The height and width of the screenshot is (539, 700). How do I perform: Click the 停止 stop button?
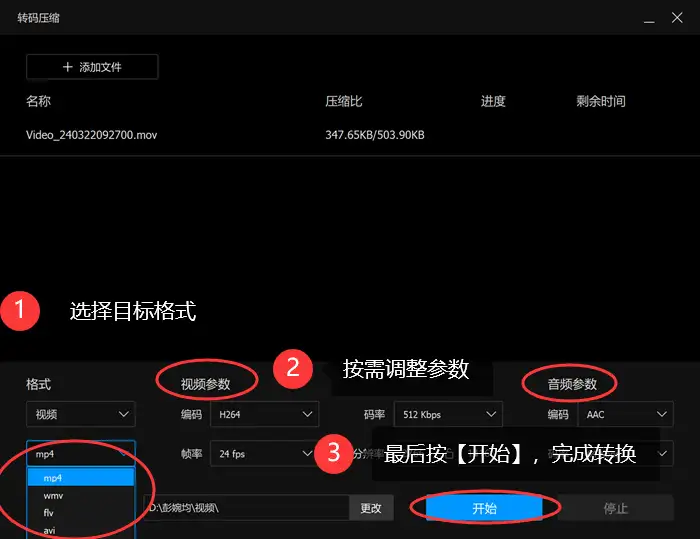click(616, 508)
